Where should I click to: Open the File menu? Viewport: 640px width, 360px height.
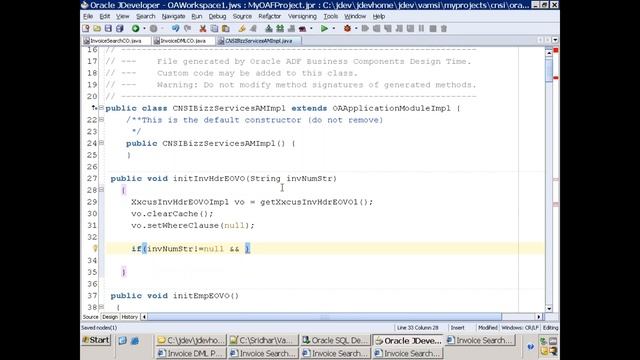pos(88,16)
